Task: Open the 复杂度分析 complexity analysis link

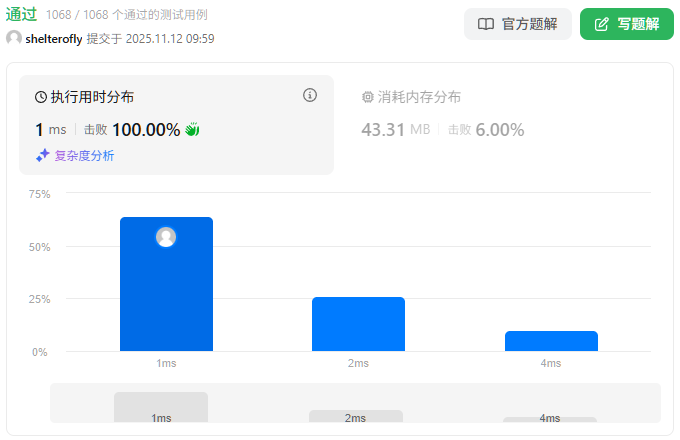Action: click(84, 155)
